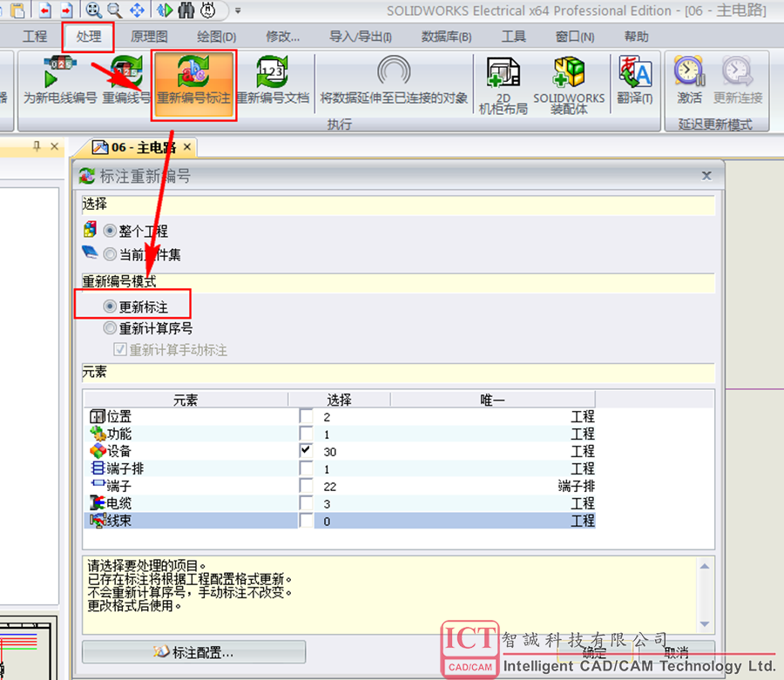
Task: Click message box scrollbar up arrow
Action: pyautogui.click(x=705, y=566)
